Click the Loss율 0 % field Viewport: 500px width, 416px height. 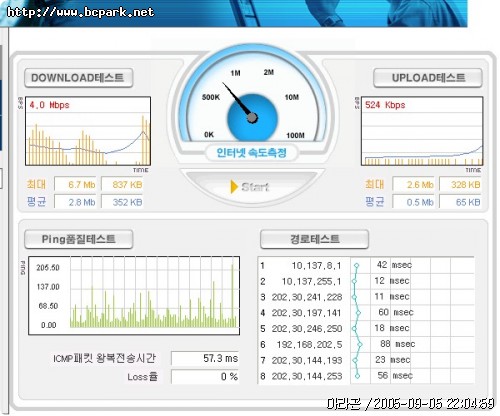[x=205, y=377]
